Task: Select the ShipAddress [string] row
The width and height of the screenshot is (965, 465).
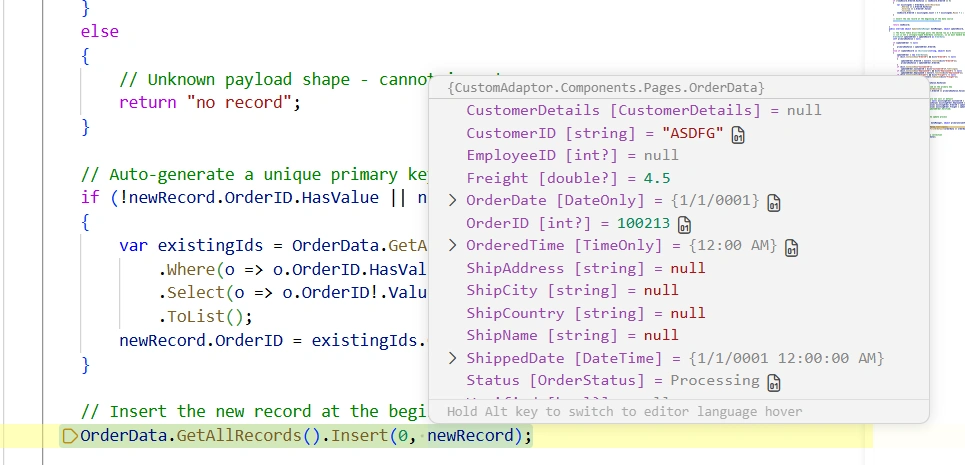Action: point(585,268)
